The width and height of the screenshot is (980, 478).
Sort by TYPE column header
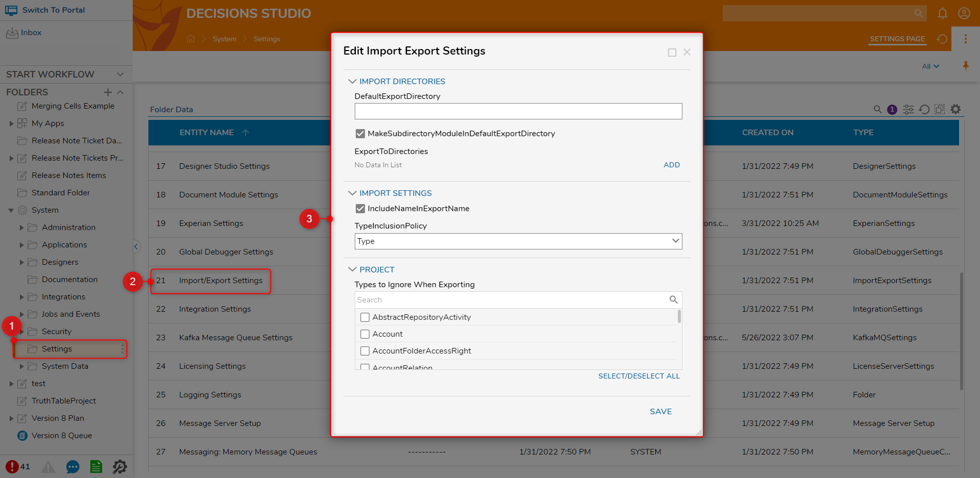(863, 133)
